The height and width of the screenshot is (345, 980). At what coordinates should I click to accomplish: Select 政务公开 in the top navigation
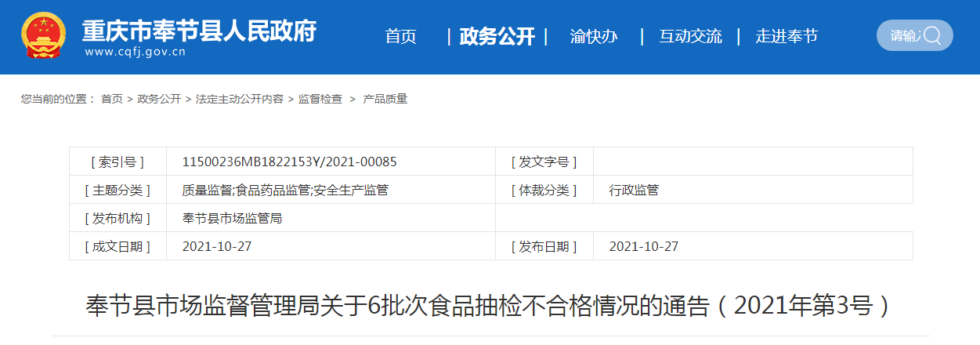(497, 36)
